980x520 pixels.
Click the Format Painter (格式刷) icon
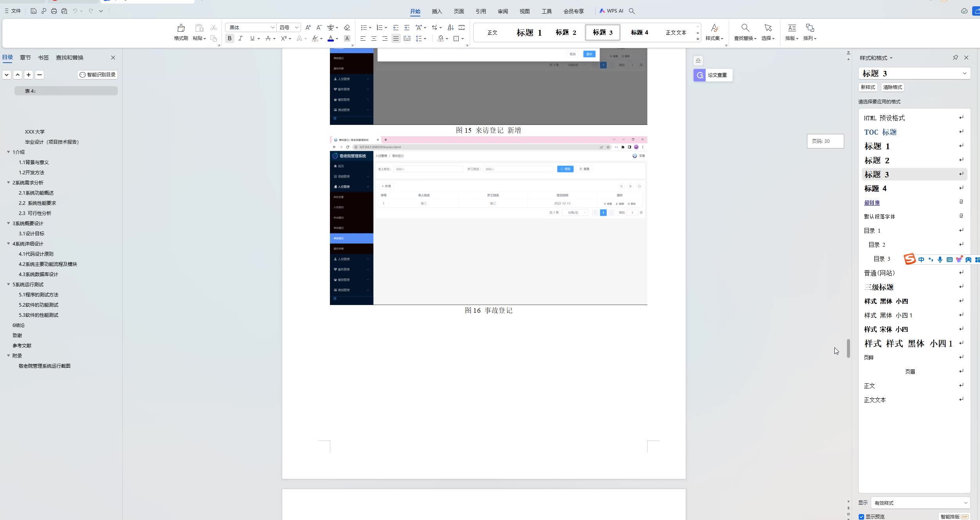click(x=181, y=28)
